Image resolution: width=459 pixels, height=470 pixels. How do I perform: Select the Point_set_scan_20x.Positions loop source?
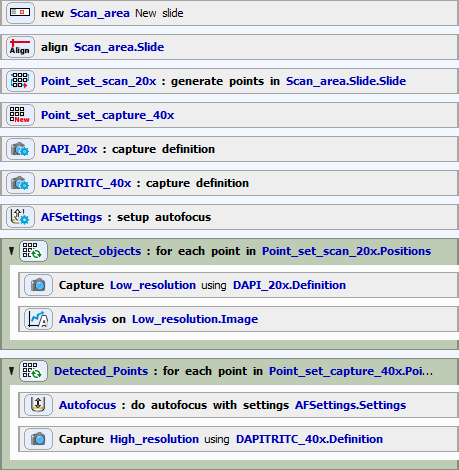pos(346,251)
